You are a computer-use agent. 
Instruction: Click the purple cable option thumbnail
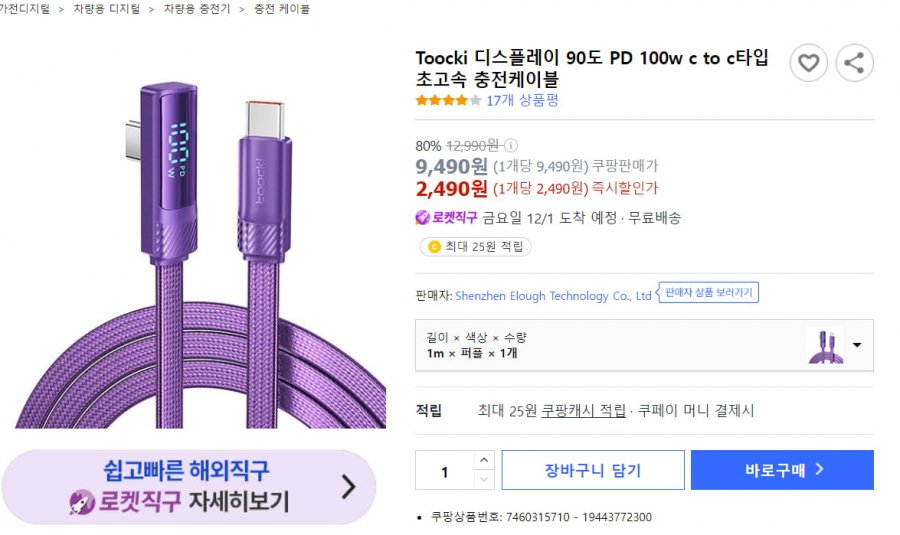click(x=825, y=345)
